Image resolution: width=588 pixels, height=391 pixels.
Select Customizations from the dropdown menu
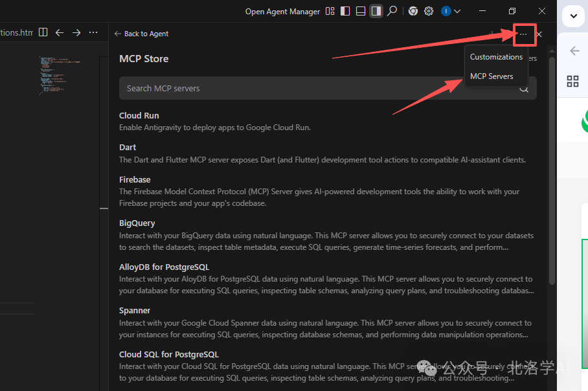(496, 57)
